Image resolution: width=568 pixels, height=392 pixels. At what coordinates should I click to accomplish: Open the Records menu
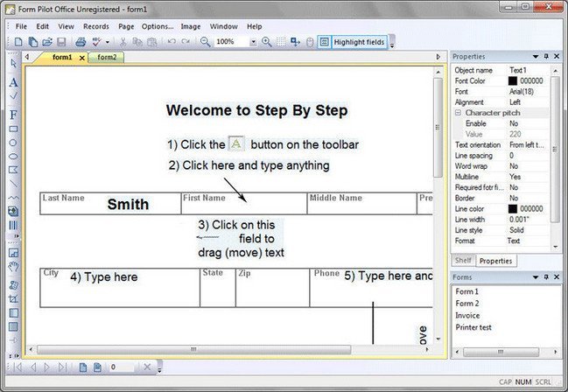click(x=96, y=26)
